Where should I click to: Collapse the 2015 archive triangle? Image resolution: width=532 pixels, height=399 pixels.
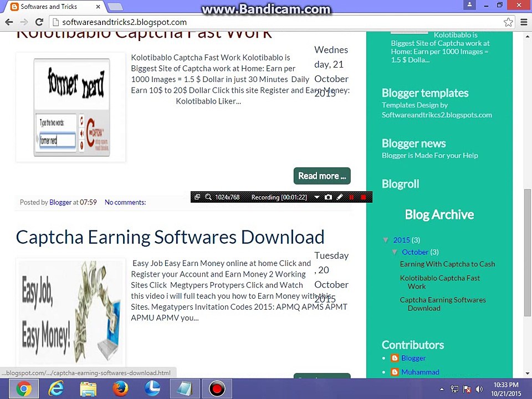click(x=386, y=240)
